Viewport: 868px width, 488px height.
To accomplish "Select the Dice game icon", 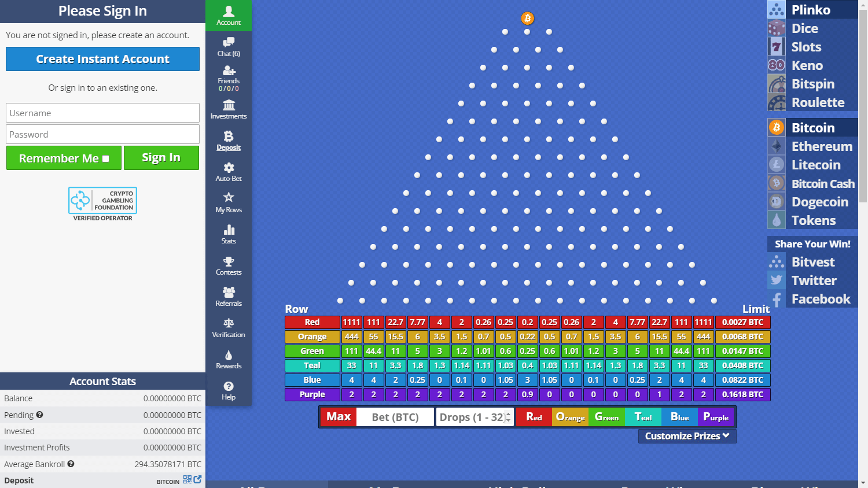I will [777, 28].
